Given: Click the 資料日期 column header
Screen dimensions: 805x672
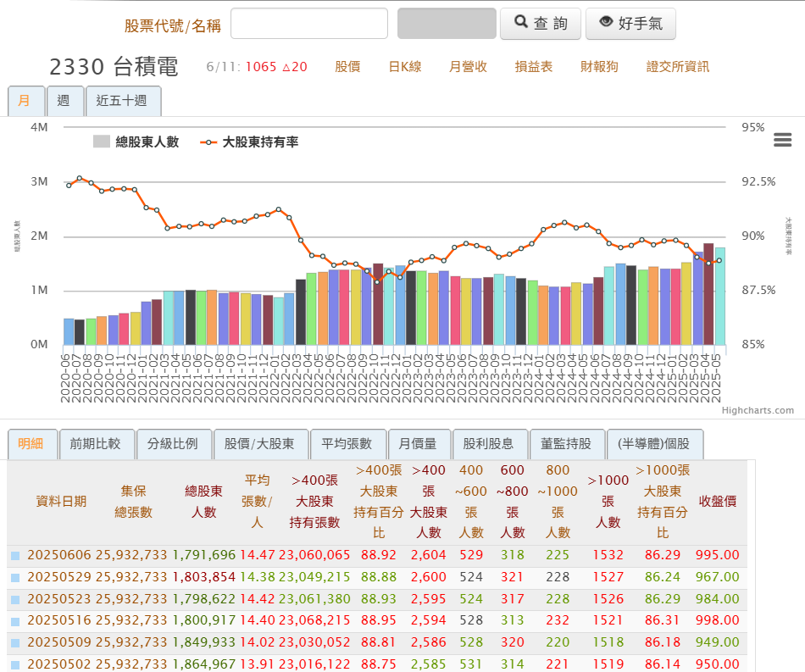Looking at the screenshot, I should [61, 502].
